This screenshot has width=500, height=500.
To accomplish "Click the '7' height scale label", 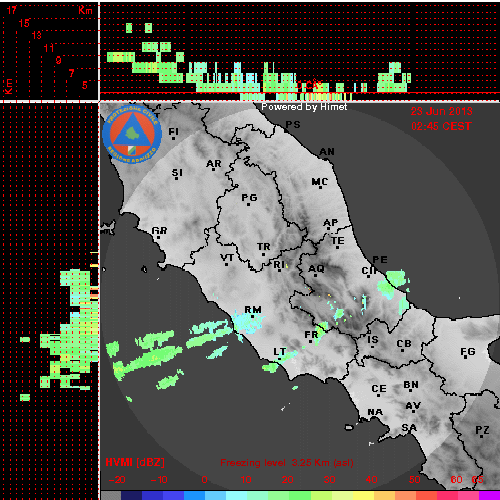I will 72,73.
